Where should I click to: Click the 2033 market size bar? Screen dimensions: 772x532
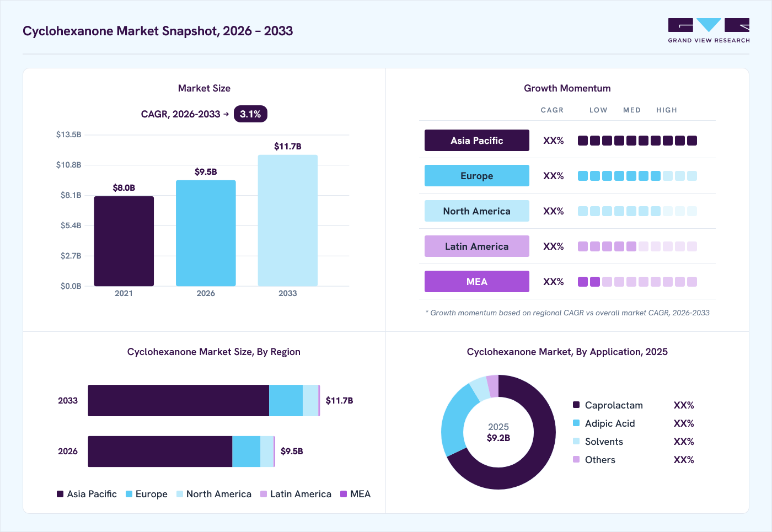[288, 221]
